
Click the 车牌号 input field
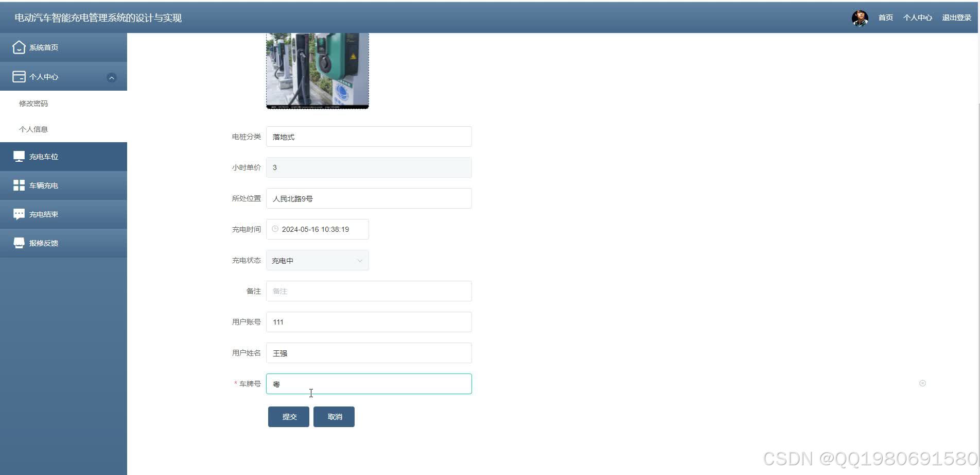pos(369,384)
